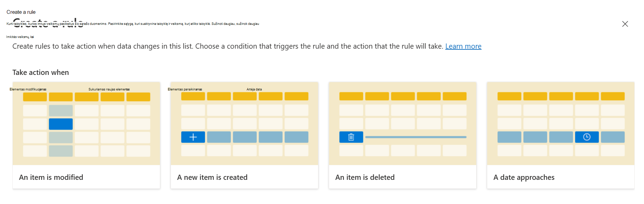Viewport: 644px width, 204px height.
Task: Open the Learn more link
Action: tap(463, 46)
